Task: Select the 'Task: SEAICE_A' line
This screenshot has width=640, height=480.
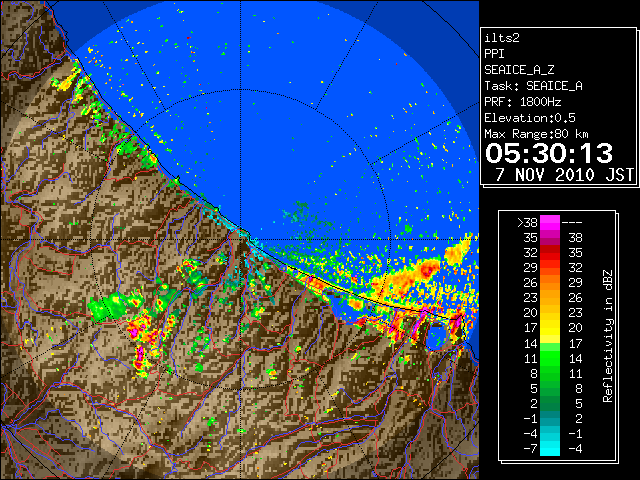Action: pos(533,86)
